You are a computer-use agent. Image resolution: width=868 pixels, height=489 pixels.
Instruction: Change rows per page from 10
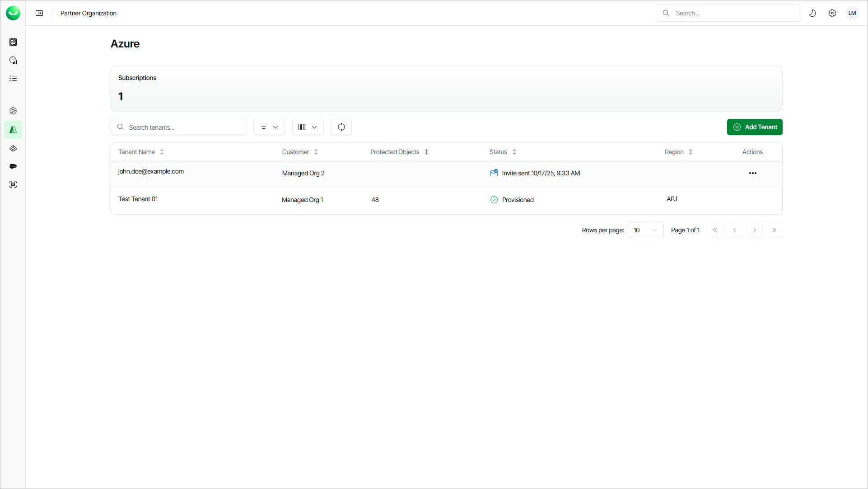click(645, 230)
